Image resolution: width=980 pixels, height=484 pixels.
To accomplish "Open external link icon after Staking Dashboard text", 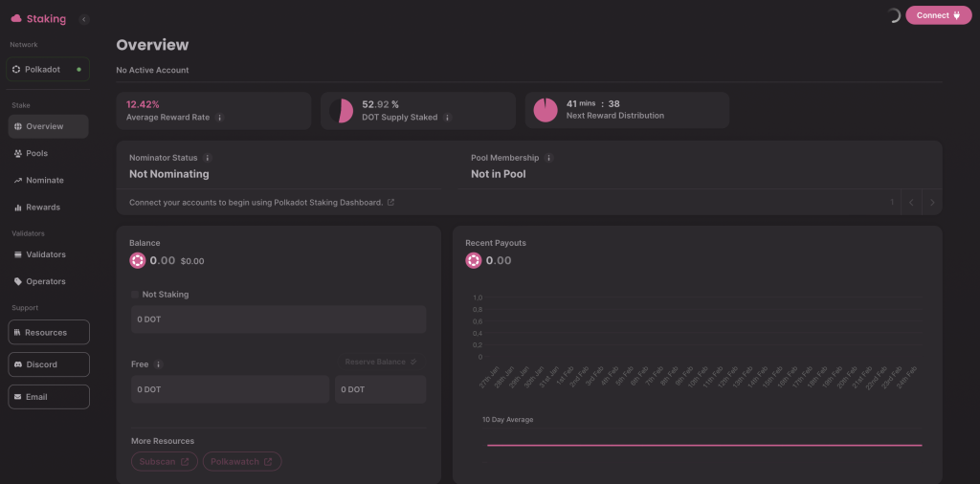I will (390, 203).
